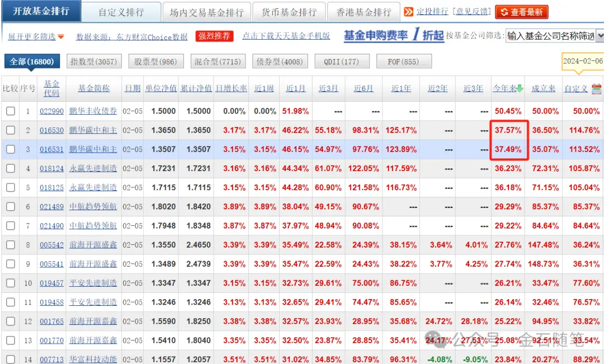Screen dimensions: 604x364
Task: Click the orange triangle after 展开更多筛选
Action: (x=61, y=37)
